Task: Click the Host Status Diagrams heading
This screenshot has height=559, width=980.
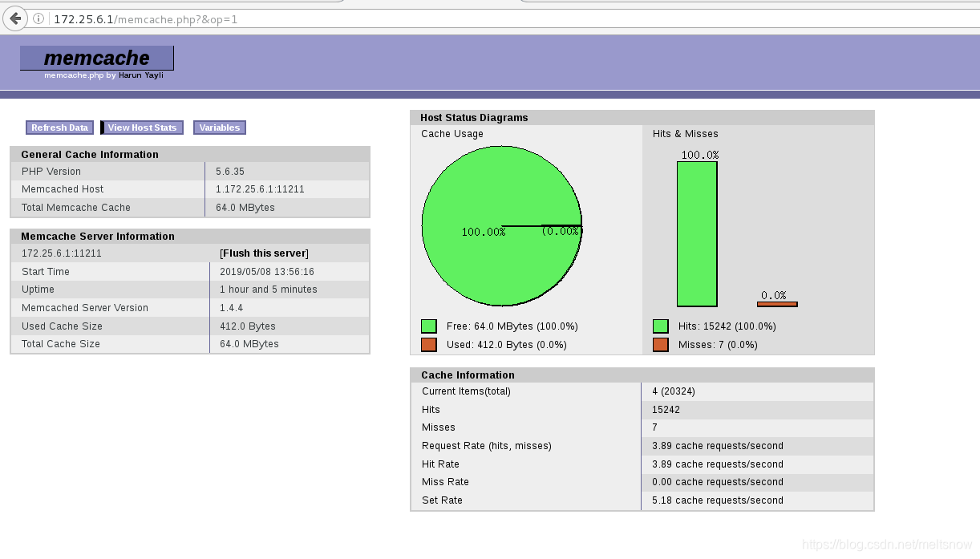Action: pyautogui.click(x=474, y=117)
